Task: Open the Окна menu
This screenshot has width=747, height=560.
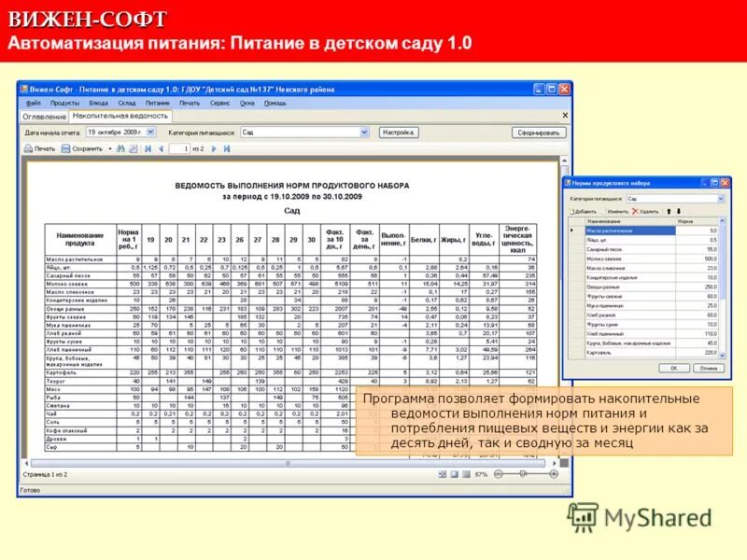Action: pyautogui.click(x=247, y=103)
